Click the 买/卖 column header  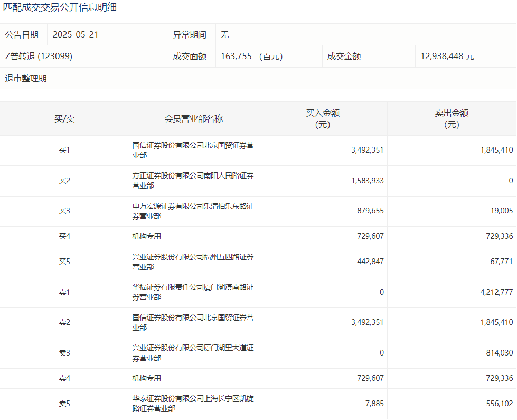point(64,119)
